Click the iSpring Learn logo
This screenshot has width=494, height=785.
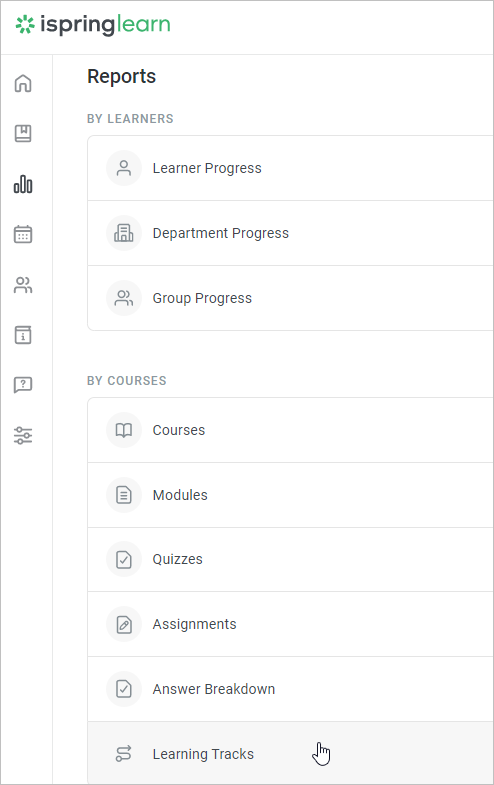pos(93,25)
